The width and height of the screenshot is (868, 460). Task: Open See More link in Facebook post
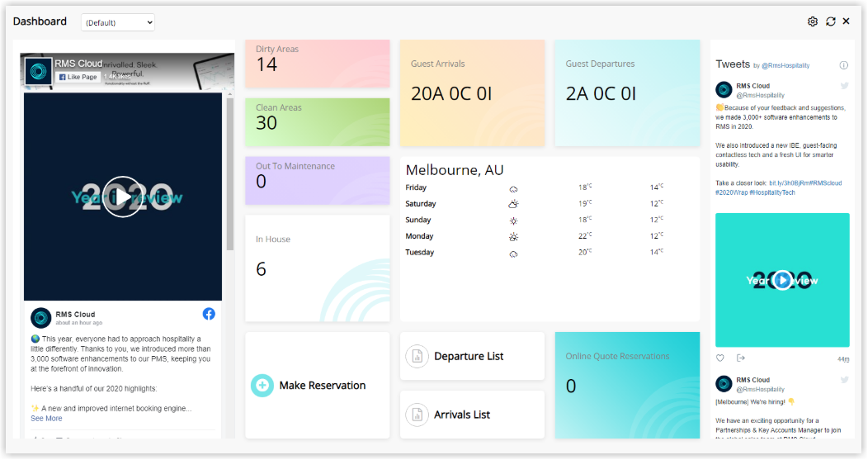click(46, 419)
